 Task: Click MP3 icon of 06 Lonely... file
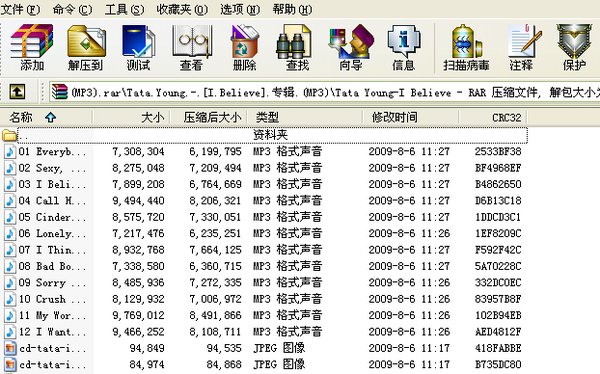10,234
